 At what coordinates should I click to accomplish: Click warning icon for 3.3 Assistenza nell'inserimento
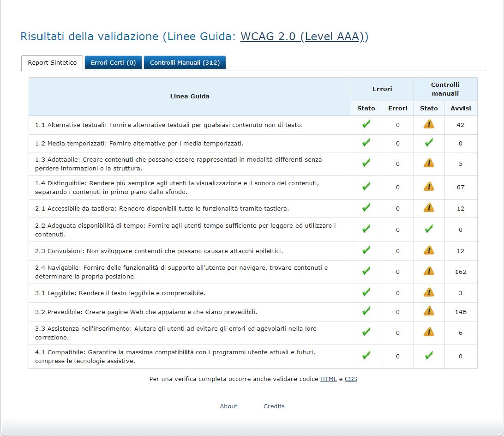(429, 332)
